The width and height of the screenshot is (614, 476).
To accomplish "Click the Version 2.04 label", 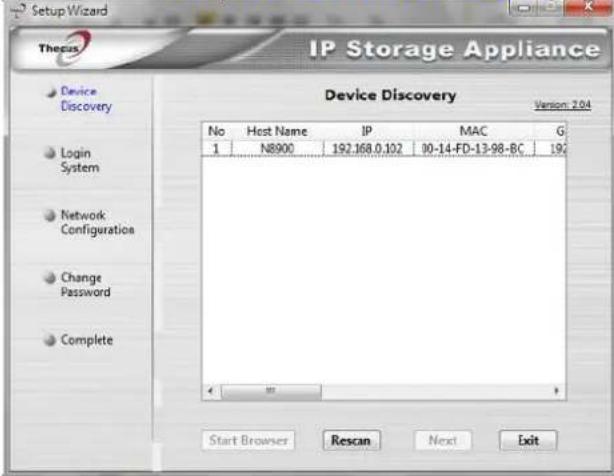I will pyautogui.click(x=562, y=105).
